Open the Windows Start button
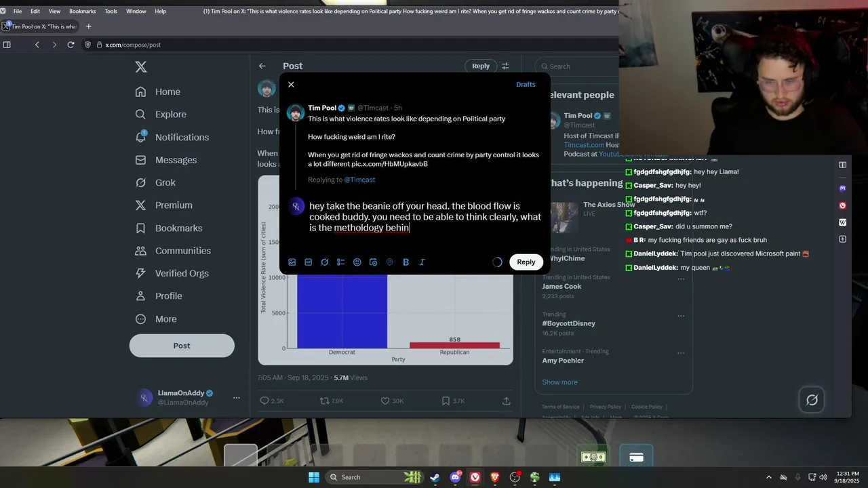This screenshot has height=488, width=868. [314, 477]
